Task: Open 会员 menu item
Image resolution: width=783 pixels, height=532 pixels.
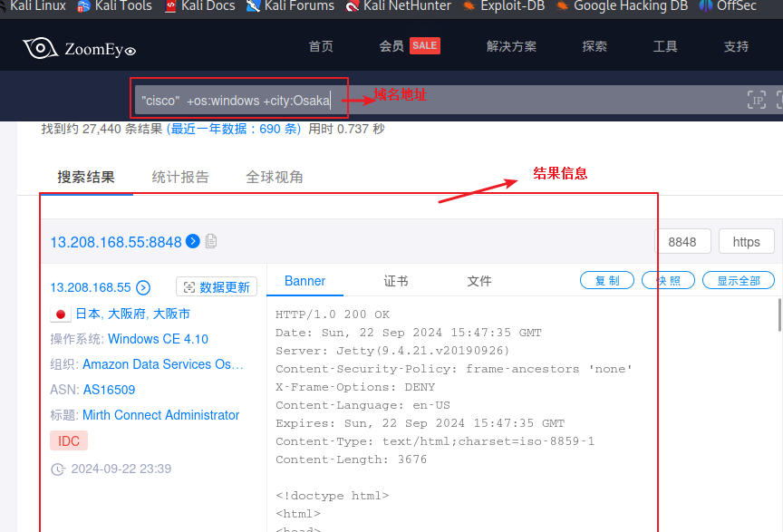Action: 391,46
